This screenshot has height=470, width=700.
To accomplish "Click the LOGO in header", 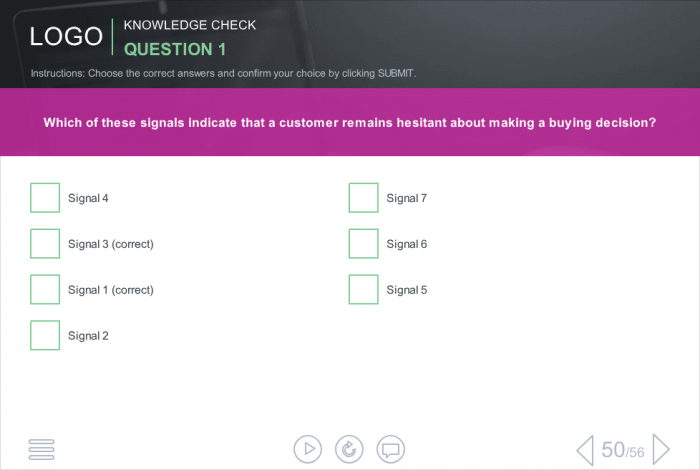I will click(x=66, y=37).
